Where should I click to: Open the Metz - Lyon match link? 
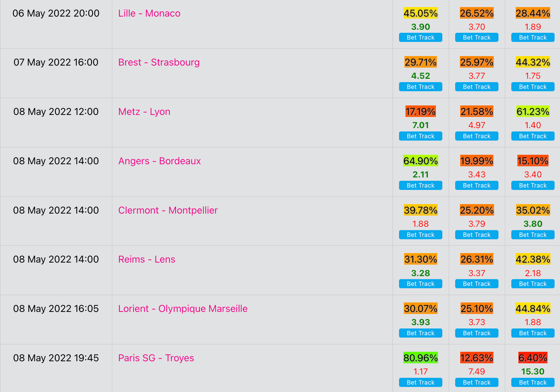[144, 112]
